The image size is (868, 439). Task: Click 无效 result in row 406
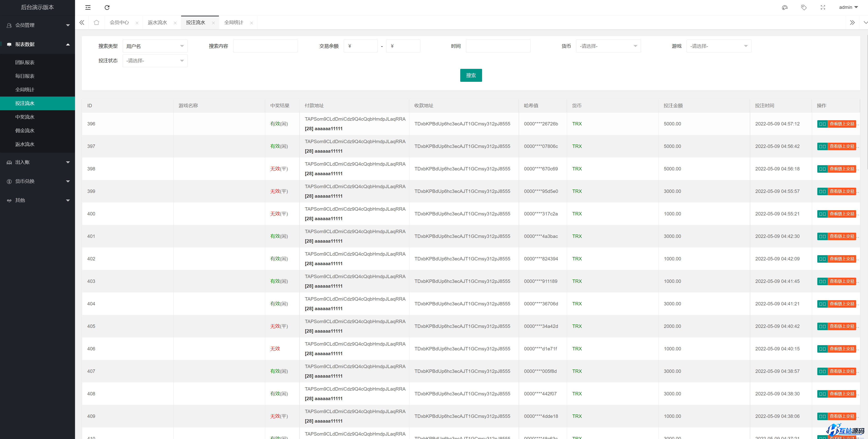[x=275, y=349]
